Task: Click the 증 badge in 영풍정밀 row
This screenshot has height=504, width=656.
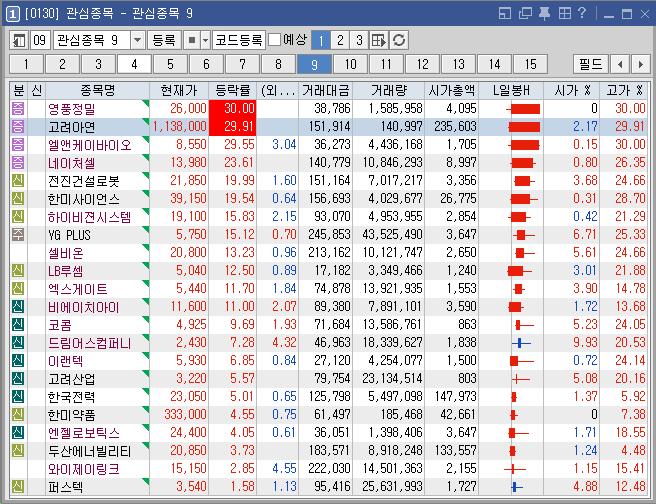Action: pos(18,109)
